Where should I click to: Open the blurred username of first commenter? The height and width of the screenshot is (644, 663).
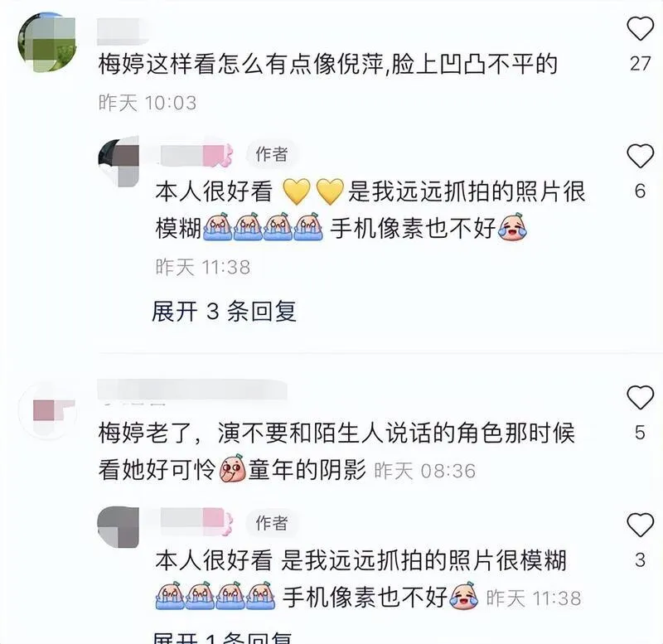point(123,31)
